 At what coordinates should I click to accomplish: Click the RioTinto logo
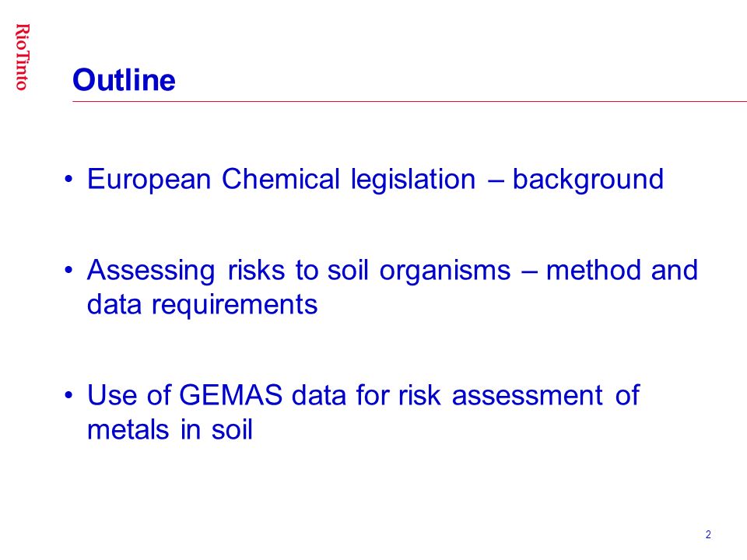click(x=22, y=57)
